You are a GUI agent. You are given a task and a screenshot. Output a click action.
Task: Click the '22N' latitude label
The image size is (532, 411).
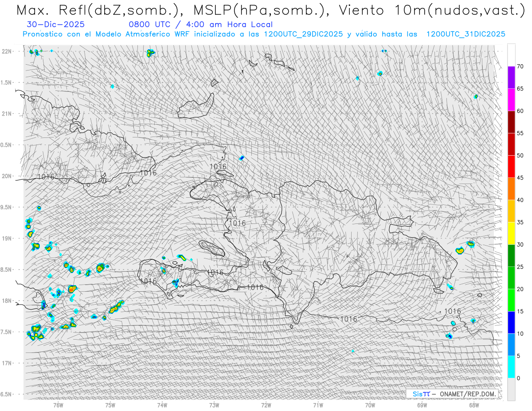coord(7,51)
